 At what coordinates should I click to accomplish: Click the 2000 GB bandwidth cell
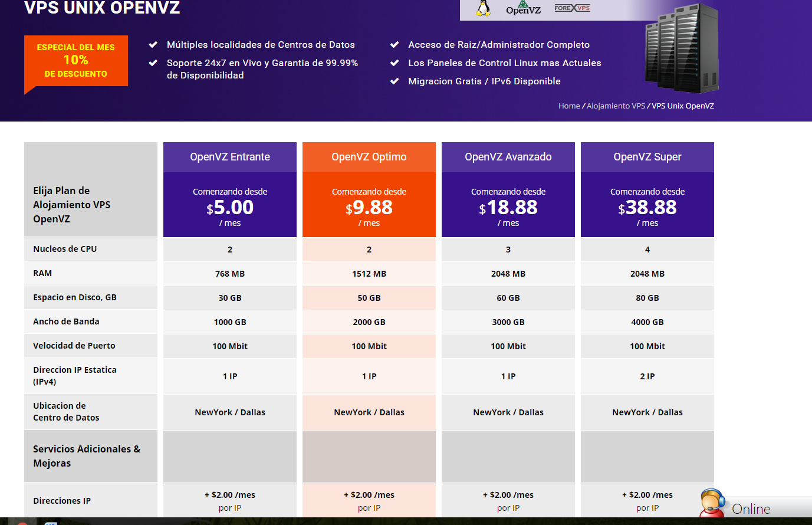click(x=369, y=322)
